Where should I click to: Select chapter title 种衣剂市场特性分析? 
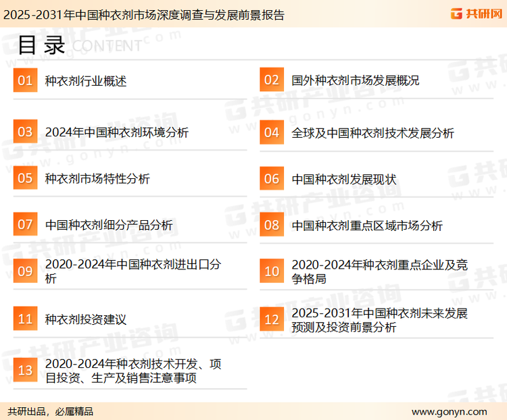[x=97, y=178]
